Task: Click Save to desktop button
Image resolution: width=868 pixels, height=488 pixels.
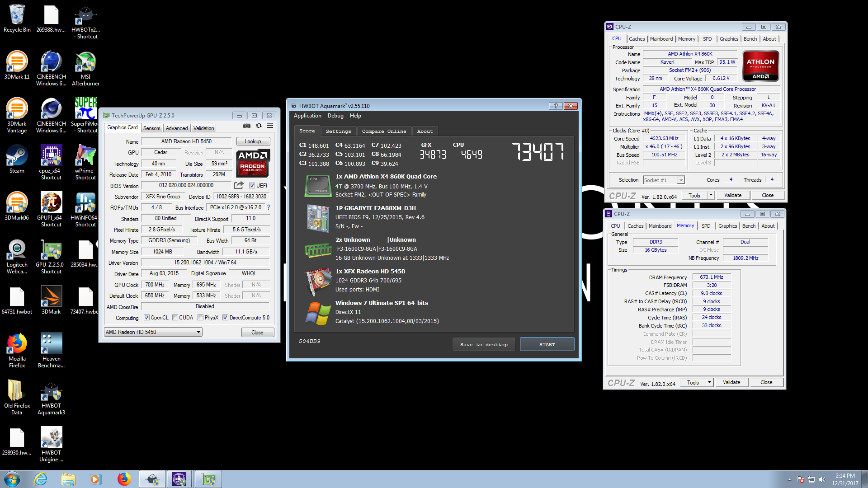Action: coord(484,344)
